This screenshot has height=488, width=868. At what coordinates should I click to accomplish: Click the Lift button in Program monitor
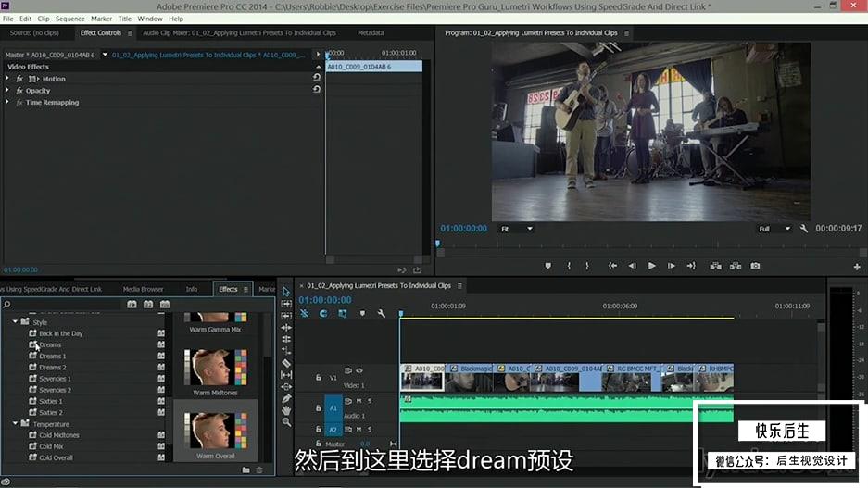coord(715,266)
